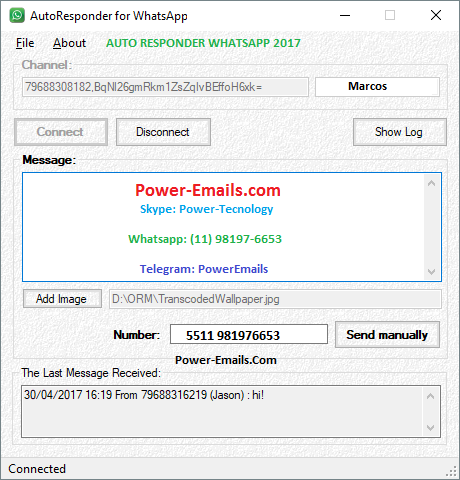460x480 pixels.
Task: Click the Send manually button
Action: (387, 335)
